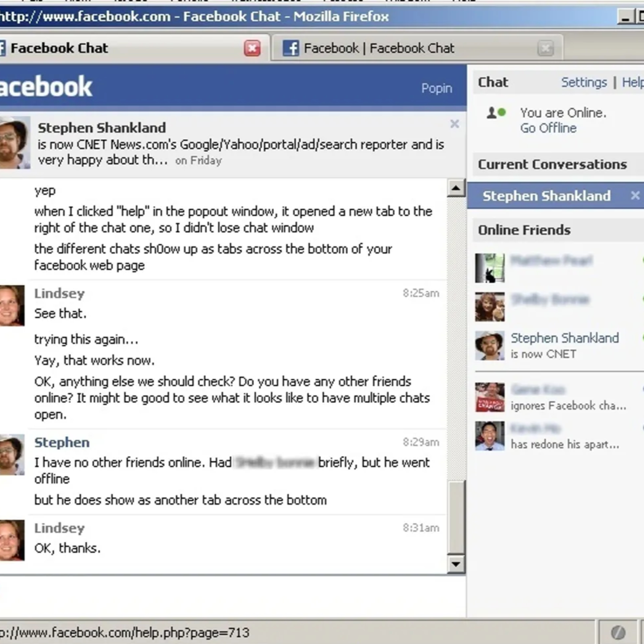Click the Popin link in header
Screen dimensions: 644x644
click(436, 88)
